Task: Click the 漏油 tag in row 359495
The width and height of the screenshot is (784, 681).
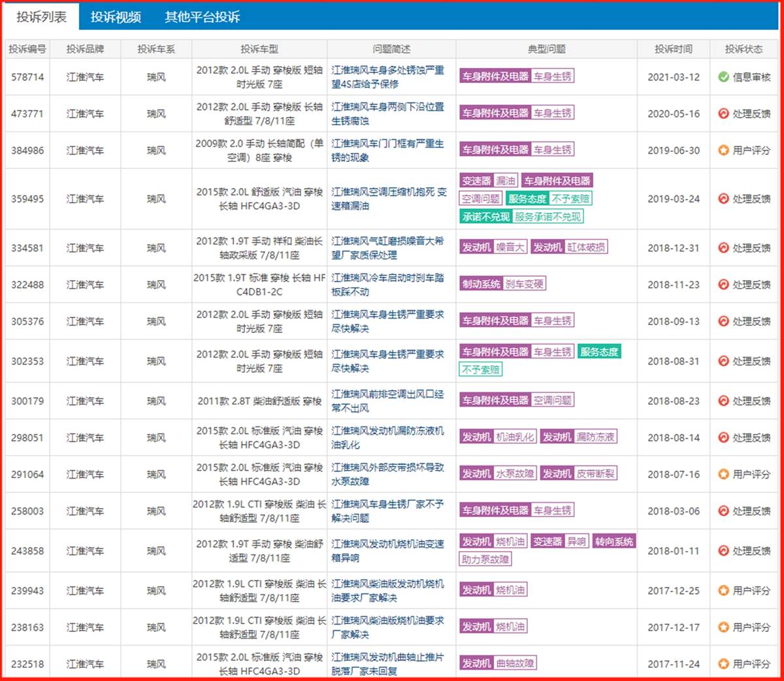Action: point(505,181)
